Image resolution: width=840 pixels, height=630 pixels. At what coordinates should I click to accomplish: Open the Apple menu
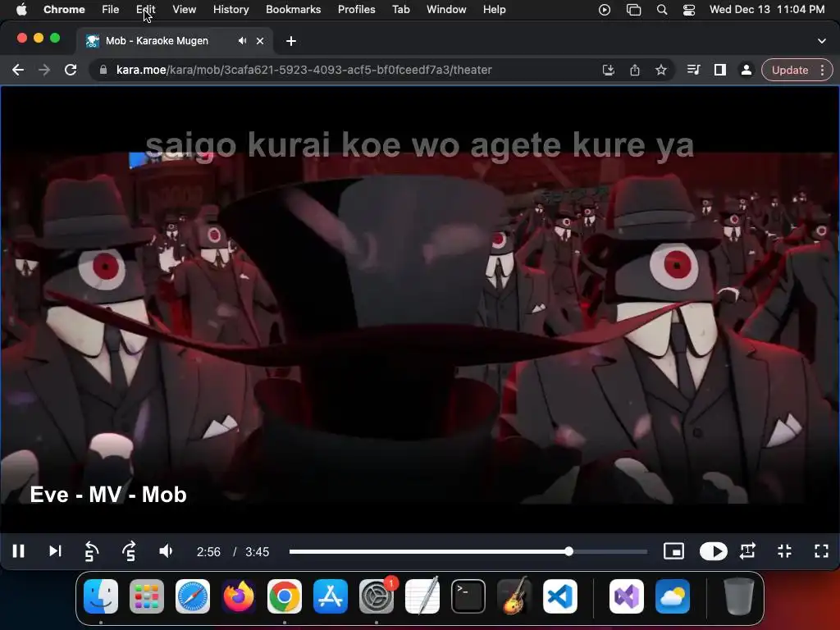click(21, 10)
